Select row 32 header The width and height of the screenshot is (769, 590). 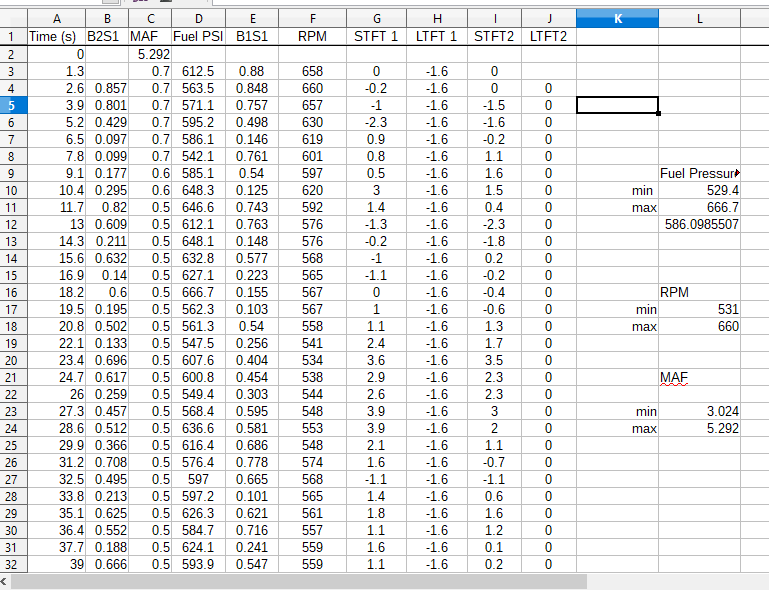click(12, 564)
